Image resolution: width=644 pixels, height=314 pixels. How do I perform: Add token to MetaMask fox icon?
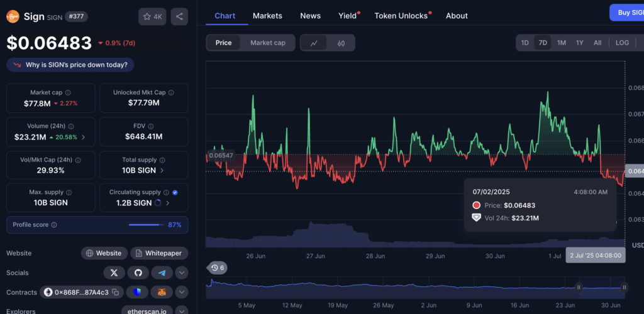[x=162, y=292]
